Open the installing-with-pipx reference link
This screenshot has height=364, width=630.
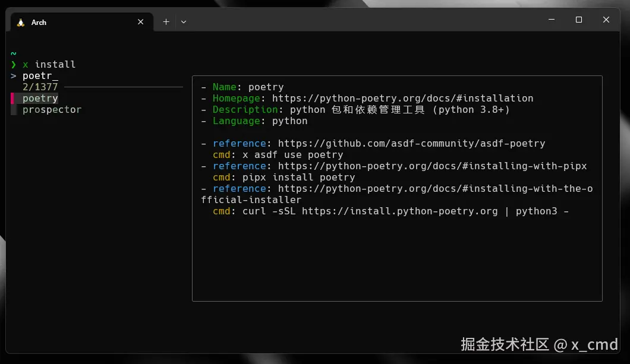tap(432, 166)
